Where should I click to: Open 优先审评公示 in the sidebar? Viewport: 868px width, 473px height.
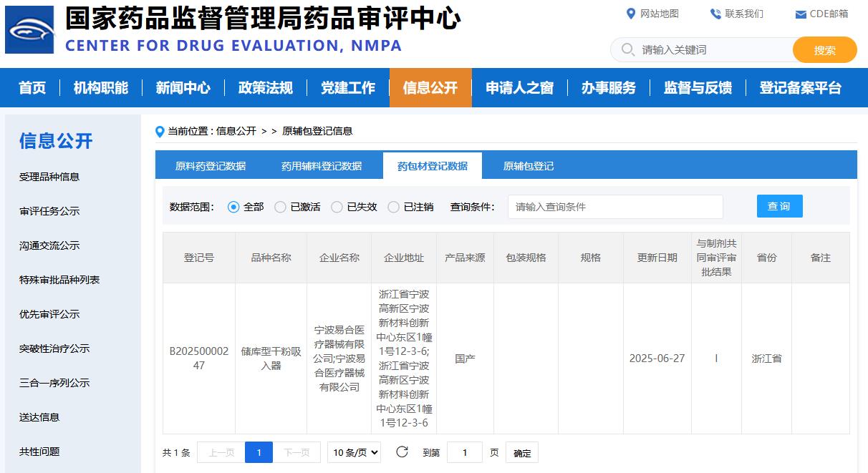coord(49,314)
